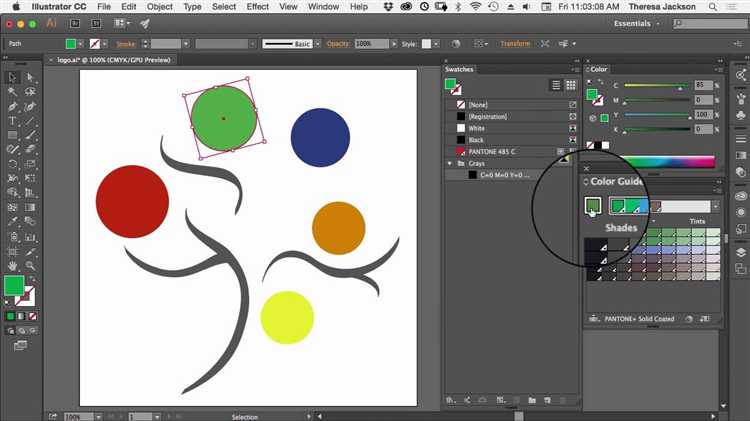Screen dimensions: 750x421
Task: Click the Opacity value field
Action: pos(369,44)
